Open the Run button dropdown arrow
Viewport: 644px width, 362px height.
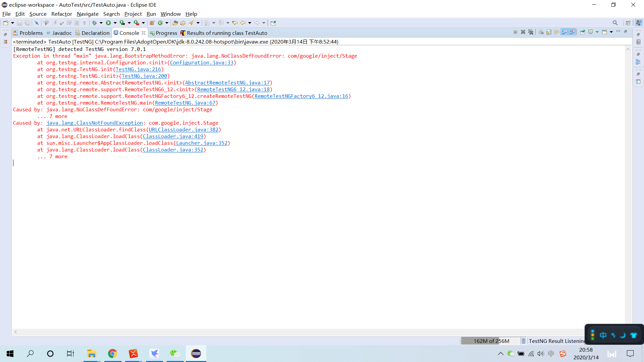(x=115, y=23)
